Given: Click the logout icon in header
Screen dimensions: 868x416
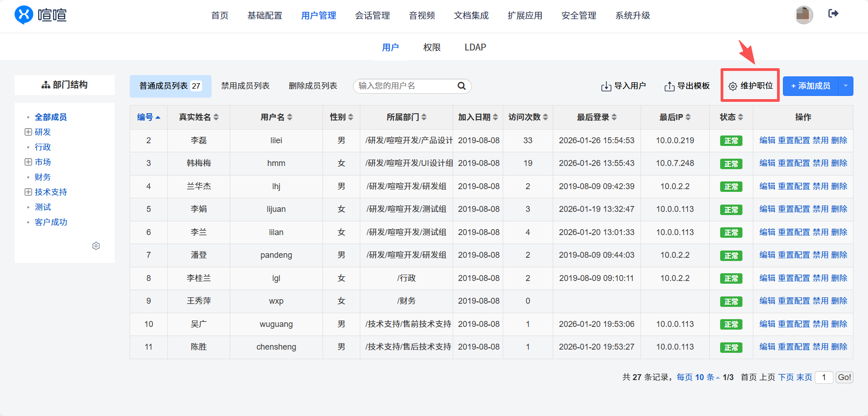Looking at the screenshot, I should 833,14.
